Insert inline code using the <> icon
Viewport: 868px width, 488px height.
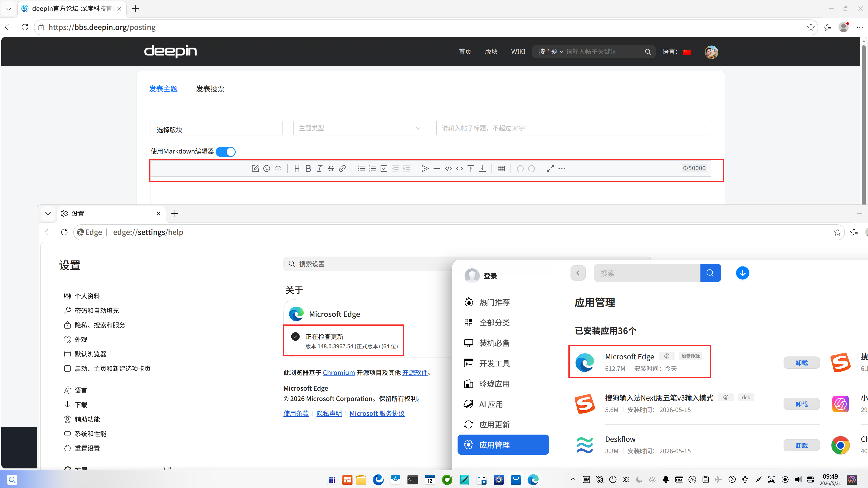[460, 168]
